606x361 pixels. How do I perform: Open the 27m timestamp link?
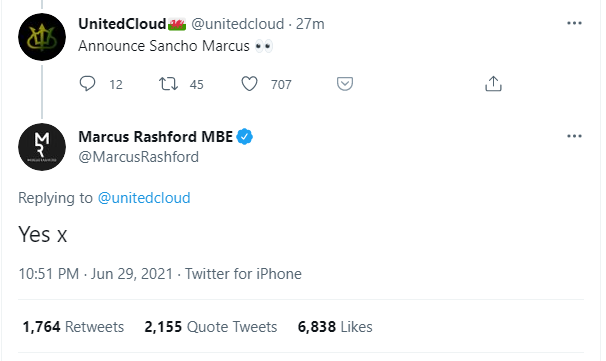point(310,24)
